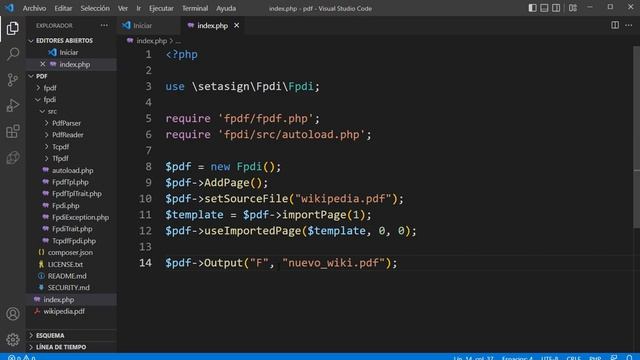Viewport: 640px width, 360px height.
Task: Open editor More Actions ellipsis
Action: click(x=629, y=25)
